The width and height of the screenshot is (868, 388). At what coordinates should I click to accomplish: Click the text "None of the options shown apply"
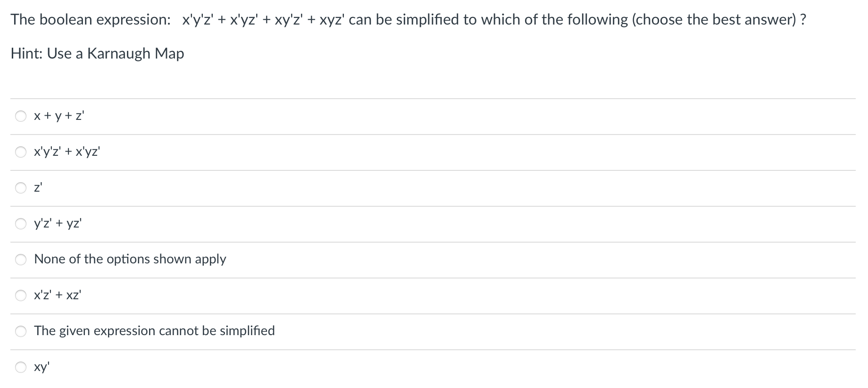pyautogui.click(x=130, y=259)
